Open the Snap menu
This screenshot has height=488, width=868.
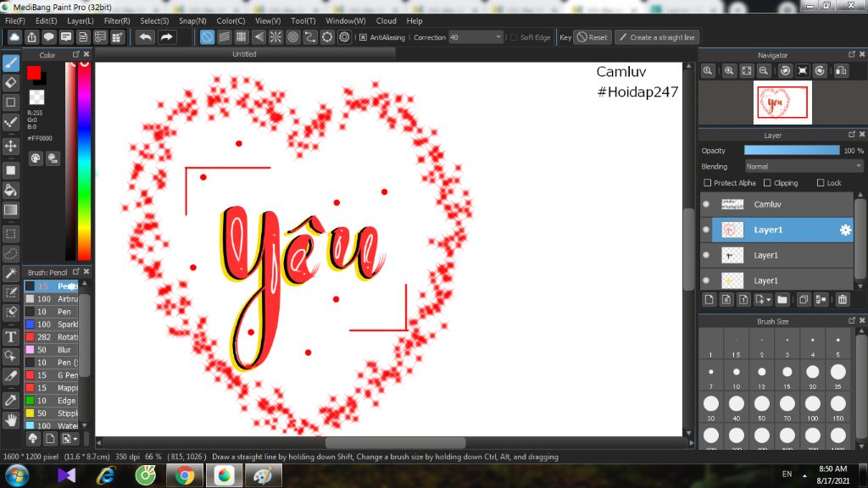[192, 20]
